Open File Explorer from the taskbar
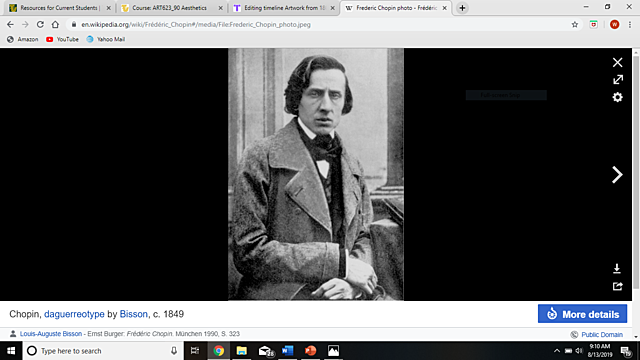Viewport: 640px width, 360px height. 242,351
